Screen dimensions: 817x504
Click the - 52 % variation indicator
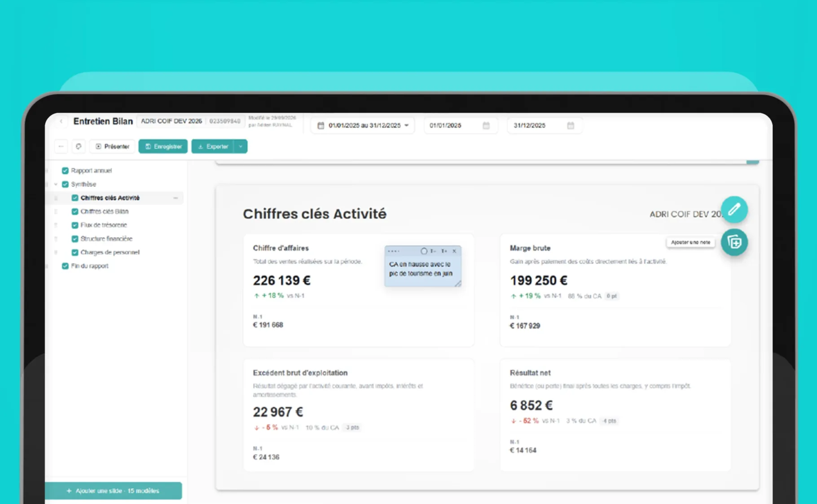(525, 421)
